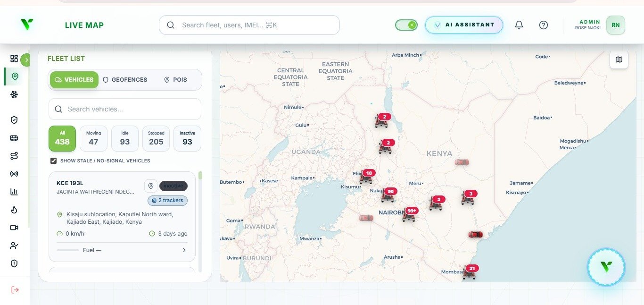This screenshot has width=644, height=305.
Task: Open the RN user avatar menu
Action: (616, 25)
